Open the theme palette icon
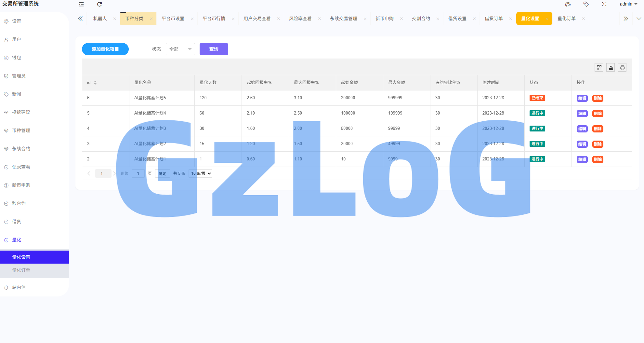This screenshot has width=644, height=343. 568,4
